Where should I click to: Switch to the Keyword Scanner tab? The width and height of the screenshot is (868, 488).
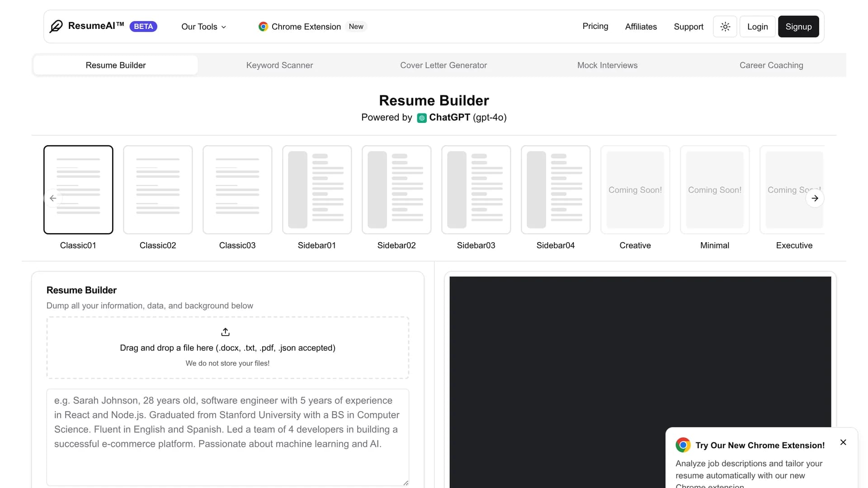point(279,65)
